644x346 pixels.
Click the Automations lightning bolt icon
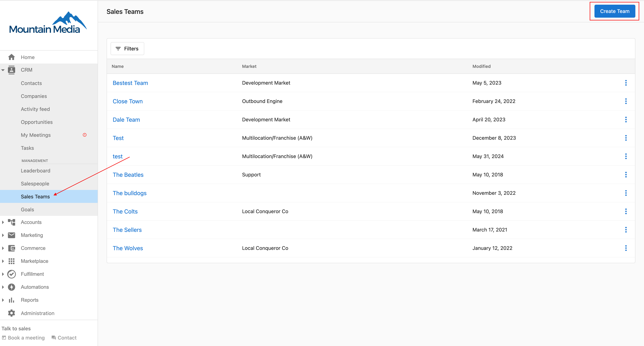click(x=12, y=287)
